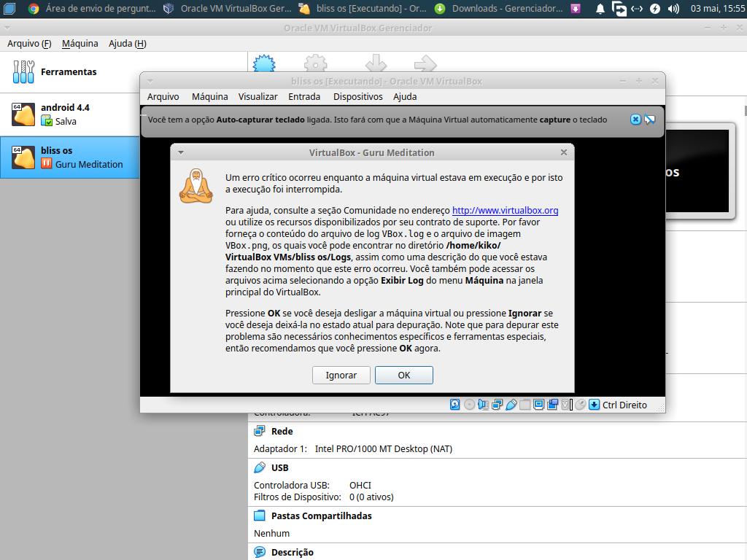Click the host key arrow icon

(594, 405)
